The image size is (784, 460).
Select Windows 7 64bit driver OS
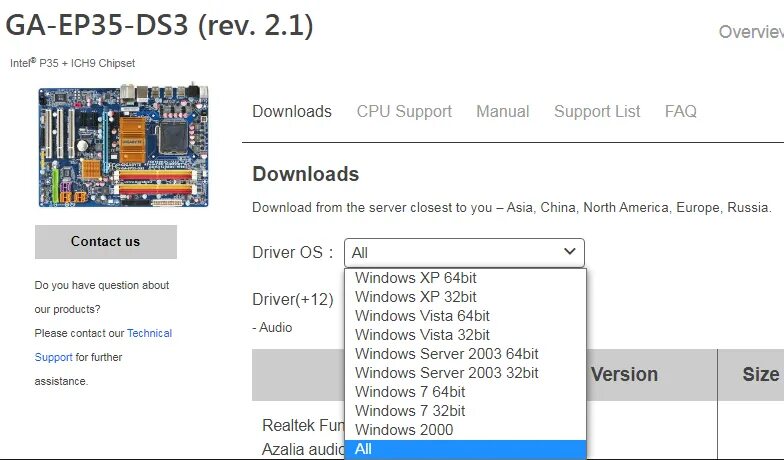point(466,392)
